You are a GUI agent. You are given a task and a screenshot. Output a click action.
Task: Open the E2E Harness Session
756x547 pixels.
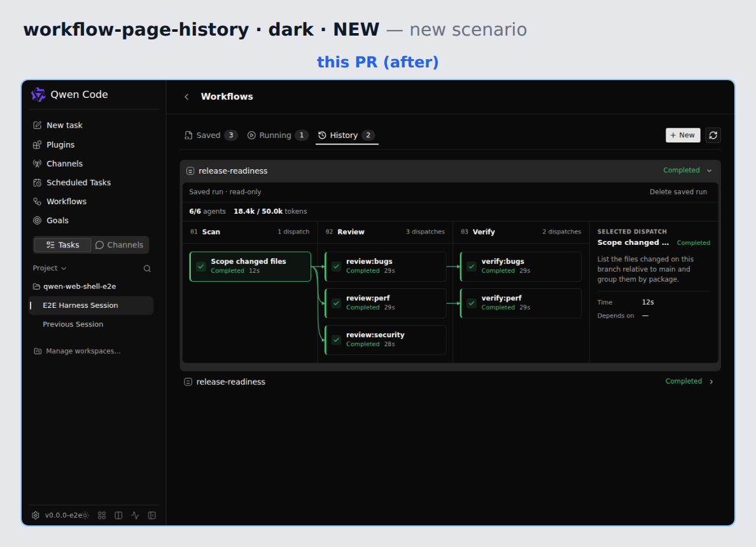91,305
